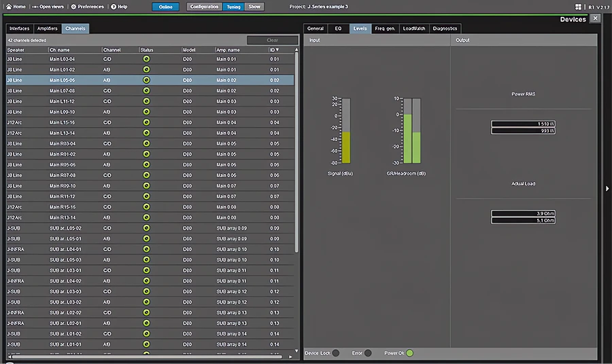Viewport: 612px width, 364px height.
Task: Click status icon of SUB ar. L05-03 row
Action: [x=146, y=259]
